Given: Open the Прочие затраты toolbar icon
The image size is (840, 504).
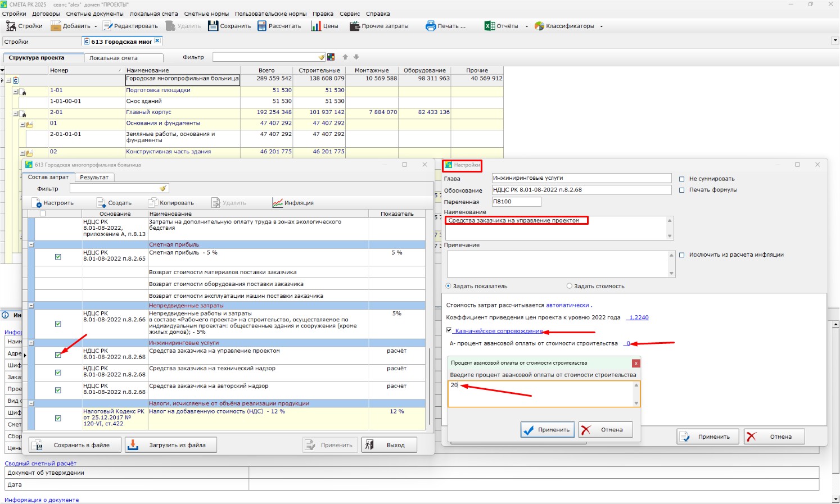Looking at the screenshot, I should (355, 26).
